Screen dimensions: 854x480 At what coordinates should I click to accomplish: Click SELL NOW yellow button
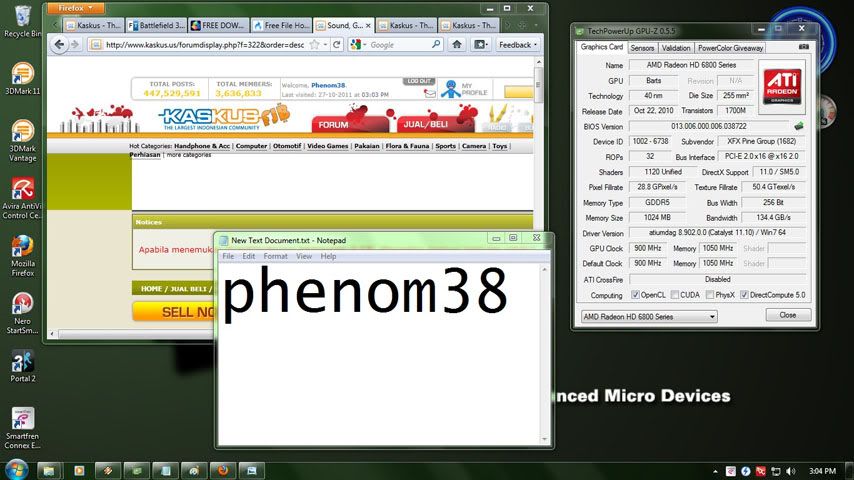[174, 312]
